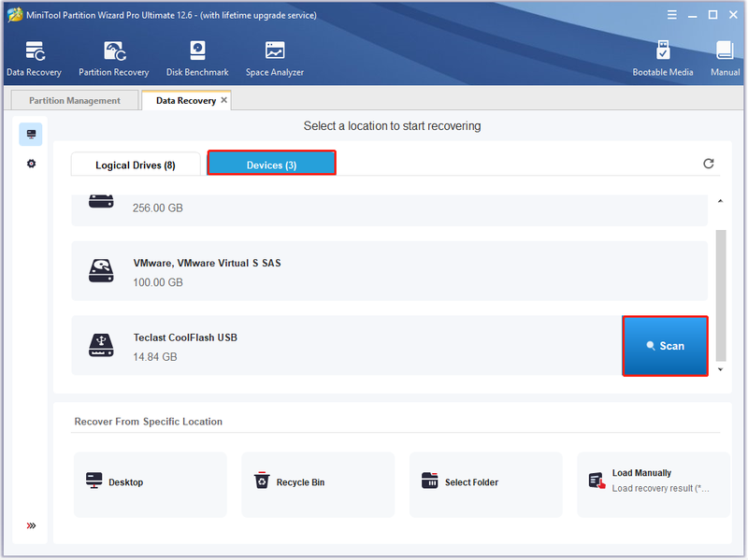Select the computer view sidebar icon
748x560 pixels.
point(31,134)
